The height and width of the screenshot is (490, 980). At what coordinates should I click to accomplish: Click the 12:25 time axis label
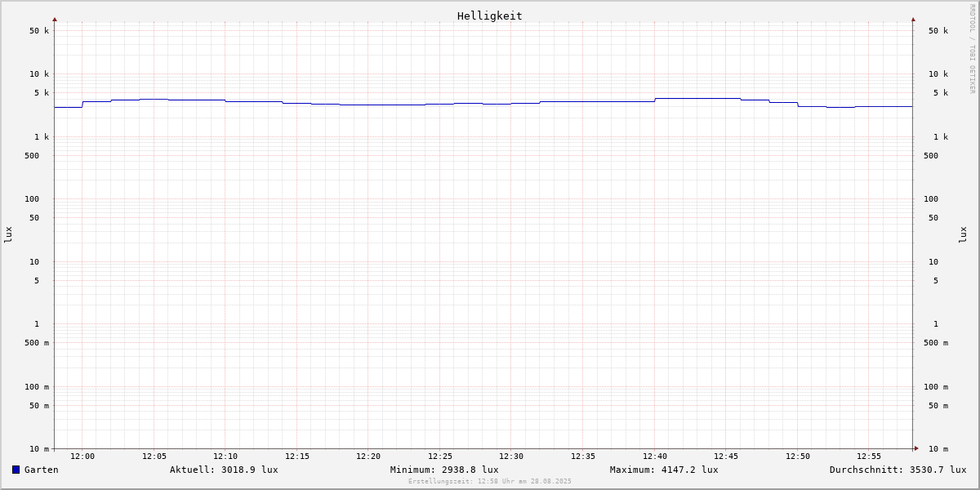[x=440, y=457]
